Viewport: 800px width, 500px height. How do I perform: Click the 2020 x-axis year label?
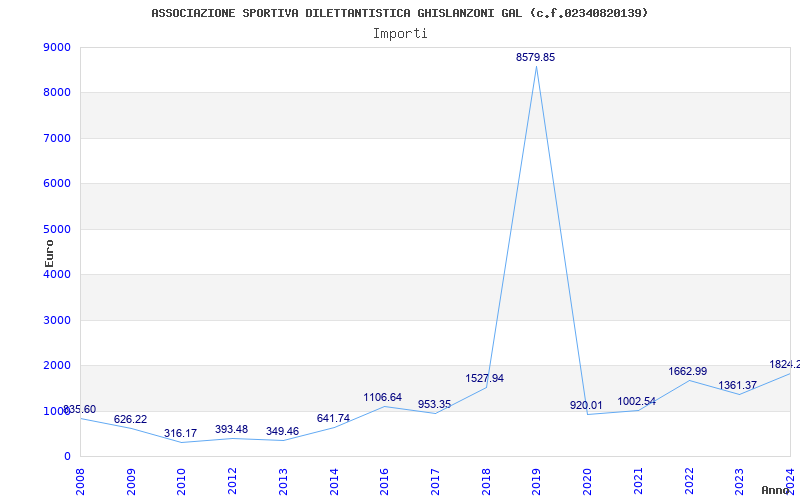coord(587,481)
